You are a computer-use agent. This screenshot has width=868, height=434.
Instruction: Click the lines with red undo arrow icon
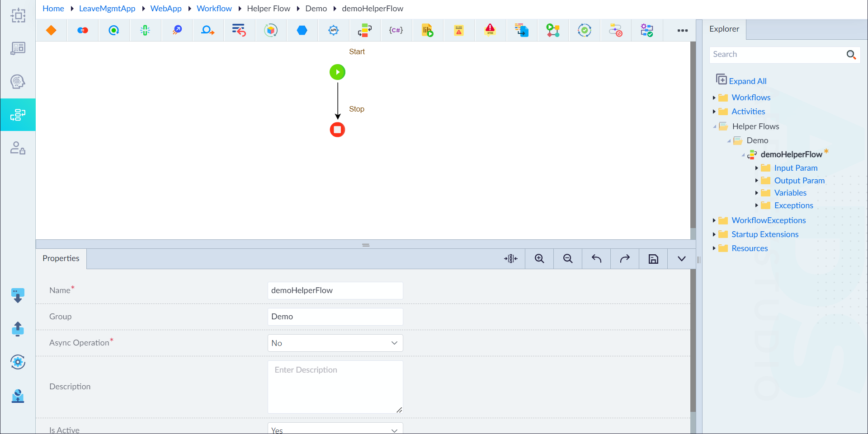click(239, 30)
